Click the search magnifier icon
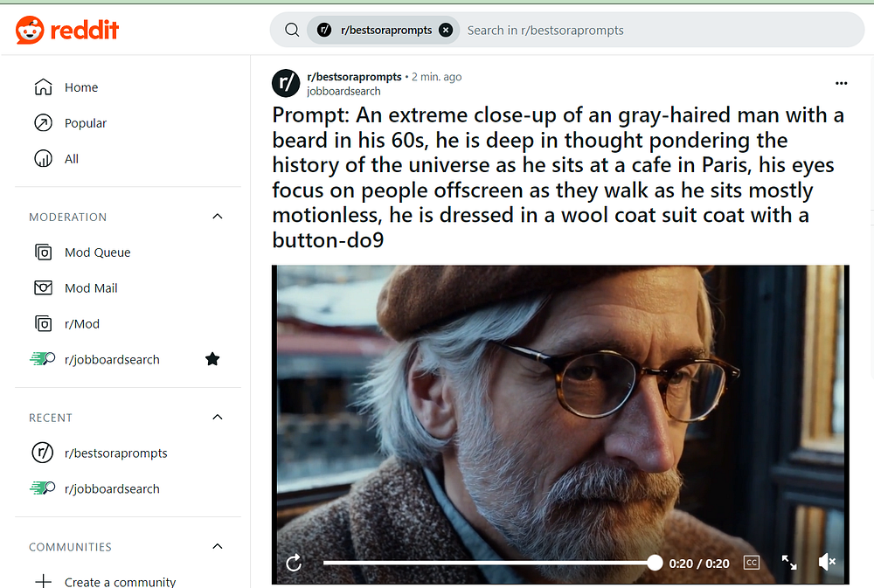The image size is (874, 588). [292, 30]
